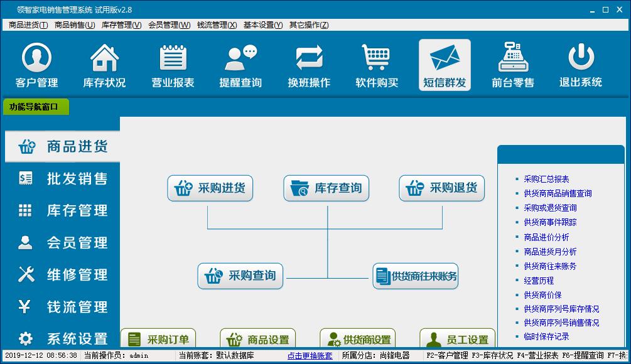631x364 pixels.
Task: Open 供货商序列号库存情况 link
Action: [x=561, y=309]
